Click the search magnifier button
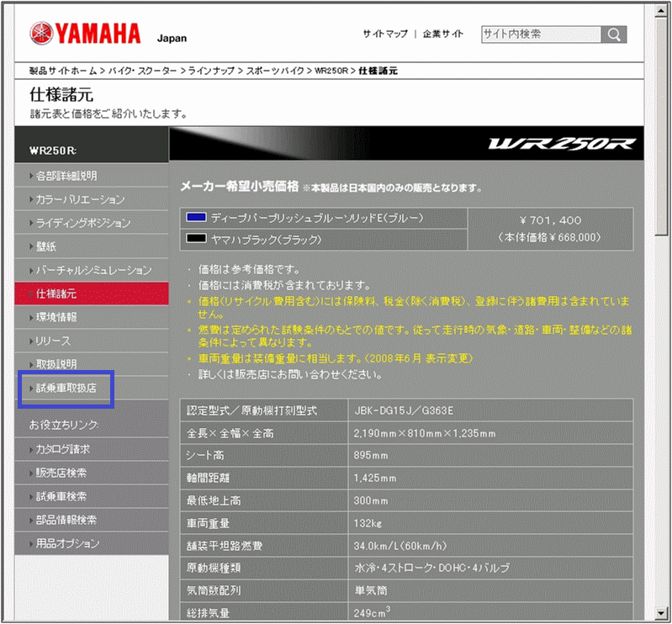672x624 pixels. (614, 34)
